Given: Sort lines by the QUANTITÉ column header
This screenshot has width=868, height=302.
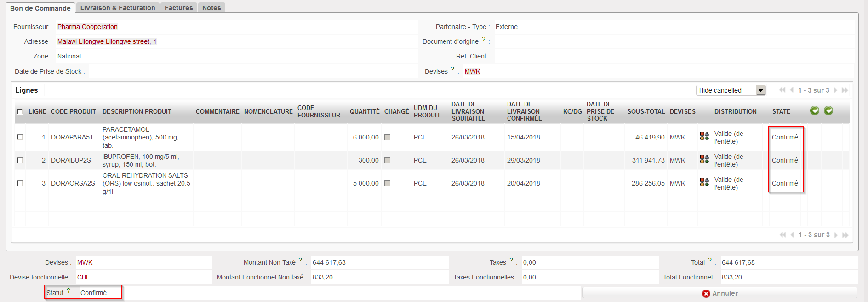Looking at the screenshot, I should coord(364,111).
